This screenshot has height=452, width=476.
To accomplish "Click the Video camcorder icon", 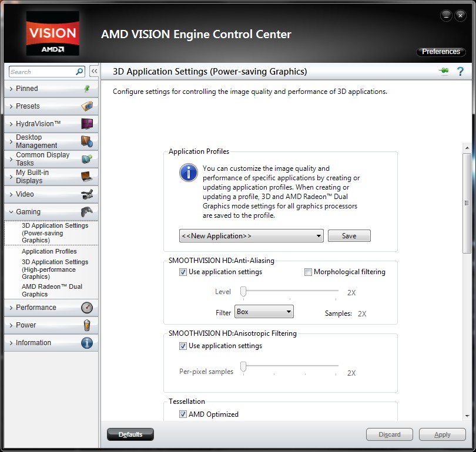I will point(87,194).
